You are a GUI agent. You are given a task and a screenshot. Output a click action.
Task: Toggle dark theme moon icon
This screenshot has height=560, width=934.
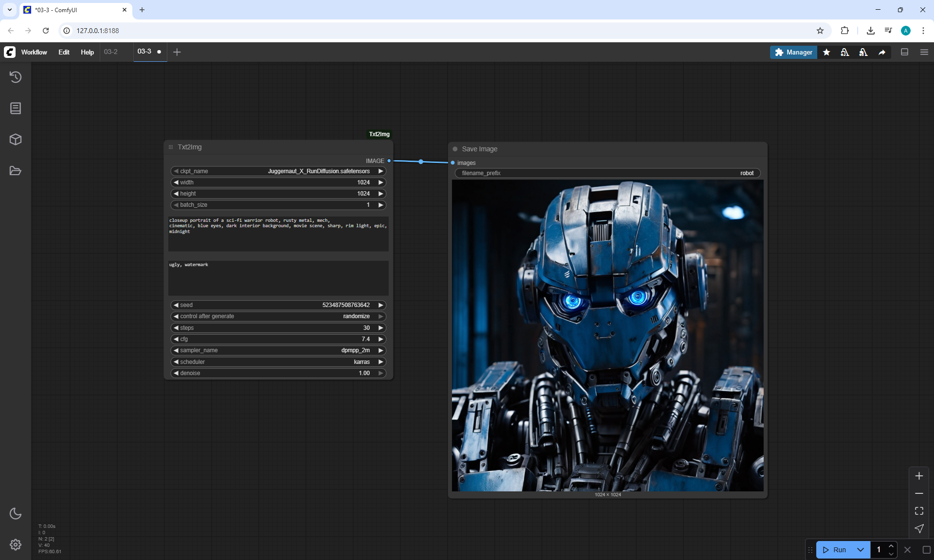point(16,513)
